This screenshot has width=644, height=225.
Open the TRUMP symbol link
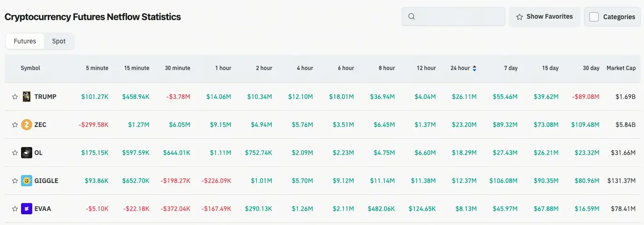point(45,97)
